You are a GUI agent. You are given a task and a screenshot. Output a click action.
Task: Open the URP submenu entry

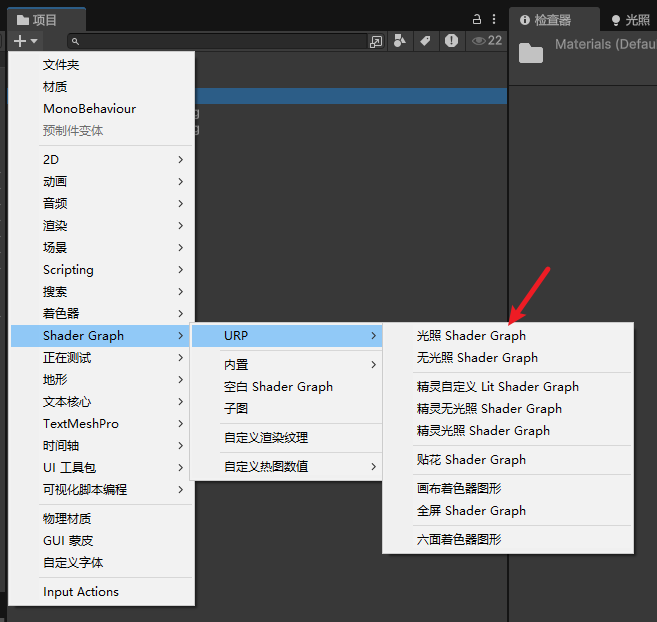pyautogui.click(x=287, y=336)
